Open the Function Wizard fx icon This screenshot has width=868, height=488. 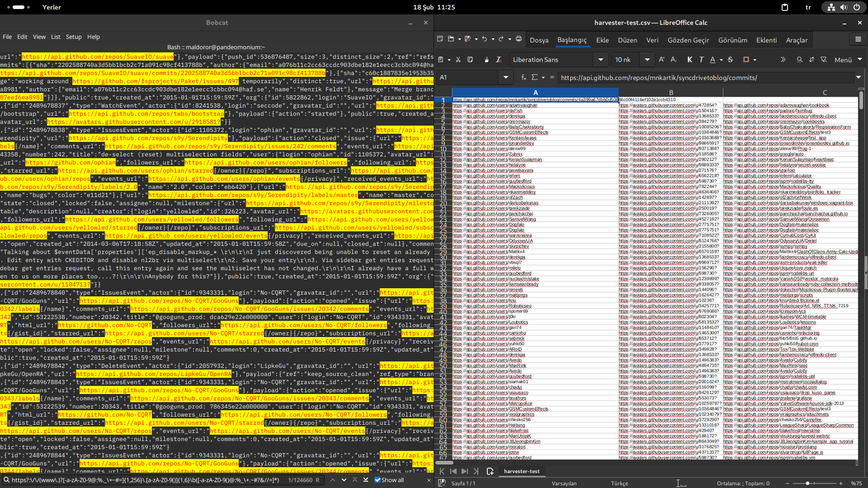click(524, 77)
